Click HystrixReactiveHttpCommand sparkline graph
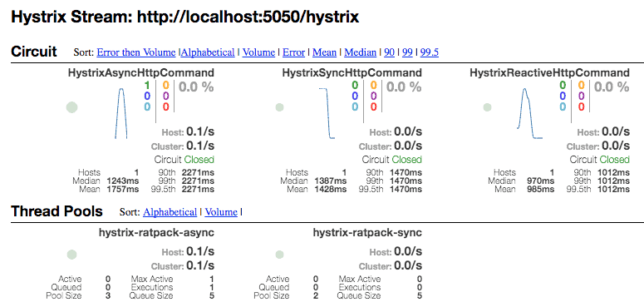Viewport: 644px width, 307px height. 530,113
